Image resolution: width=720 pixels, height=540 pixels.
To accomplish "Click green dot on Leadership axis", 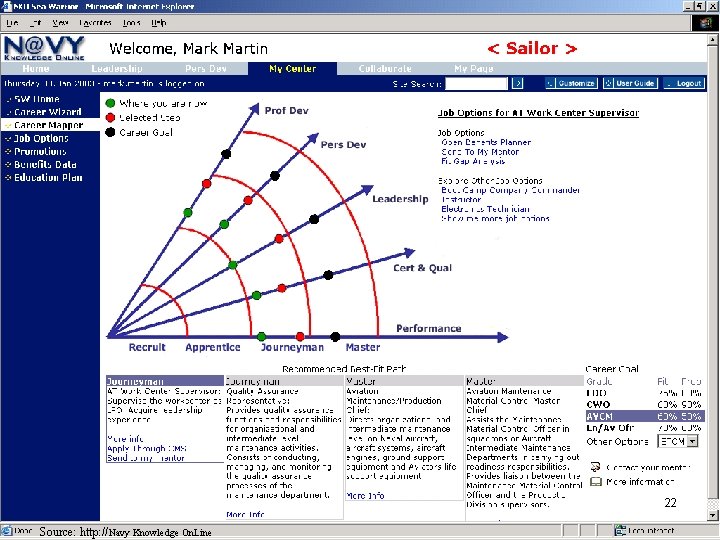I will (233, 265).
